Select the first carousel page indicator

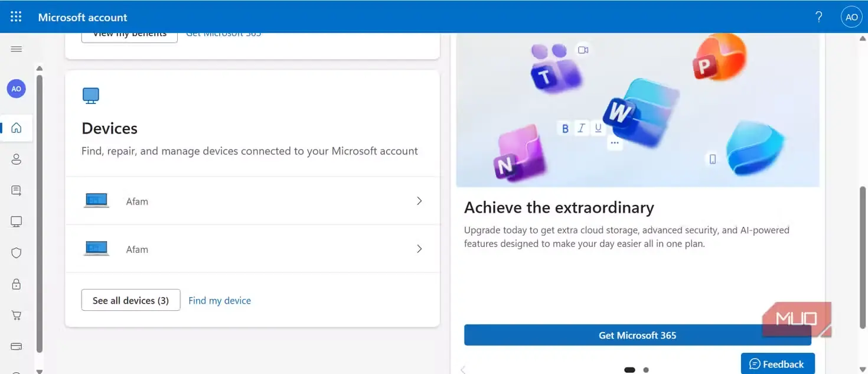tap(629, 370)
